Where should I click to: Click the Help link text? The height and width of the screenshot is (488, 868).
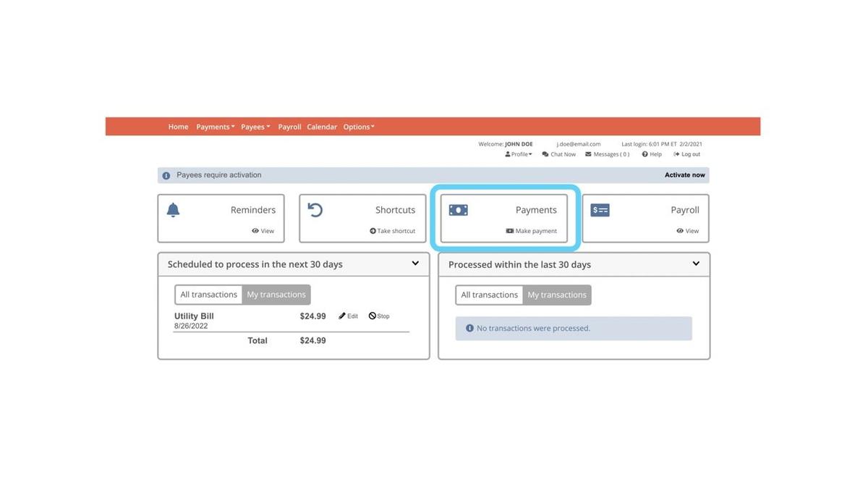(x=655, y=154)
